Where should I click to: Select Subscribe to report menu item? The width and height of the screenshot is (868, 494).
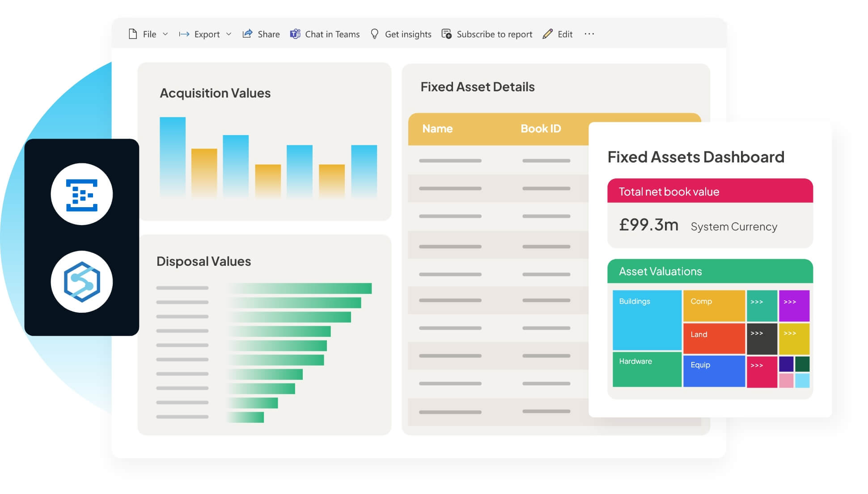494,34
